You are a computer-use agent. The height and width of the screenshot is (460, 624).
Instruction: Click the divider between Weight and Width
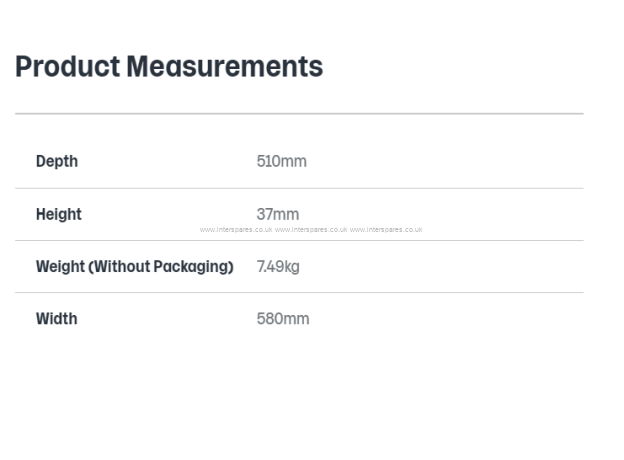299,292
